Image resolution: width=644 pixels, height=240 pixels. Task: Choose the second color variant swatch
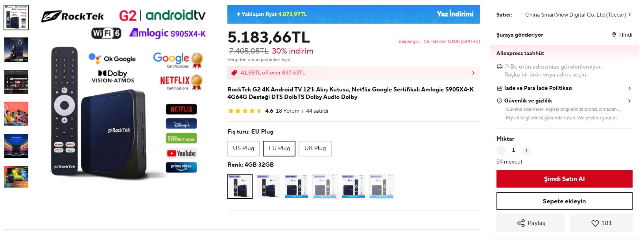[268, 186]
